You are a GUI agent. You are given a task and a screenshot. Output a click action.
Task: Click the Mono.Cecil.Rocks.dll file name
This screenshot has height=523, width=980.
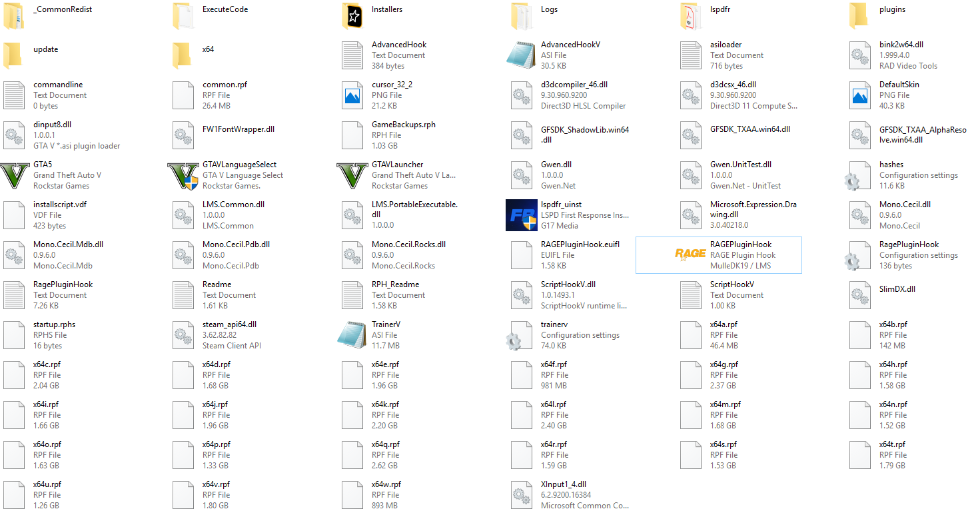pyautogui.click(x=408, y=245)
